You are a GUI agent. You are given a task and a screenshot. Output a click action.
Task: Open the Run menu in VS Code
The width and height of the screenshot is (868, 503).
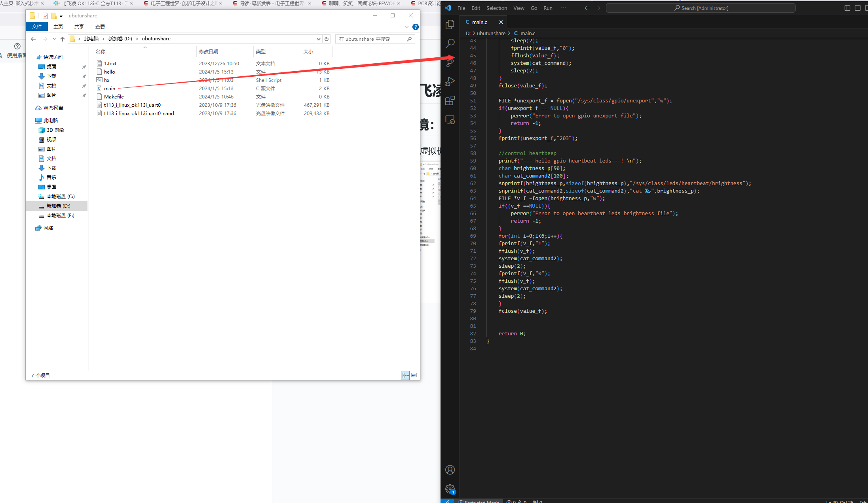click(548, 8)
